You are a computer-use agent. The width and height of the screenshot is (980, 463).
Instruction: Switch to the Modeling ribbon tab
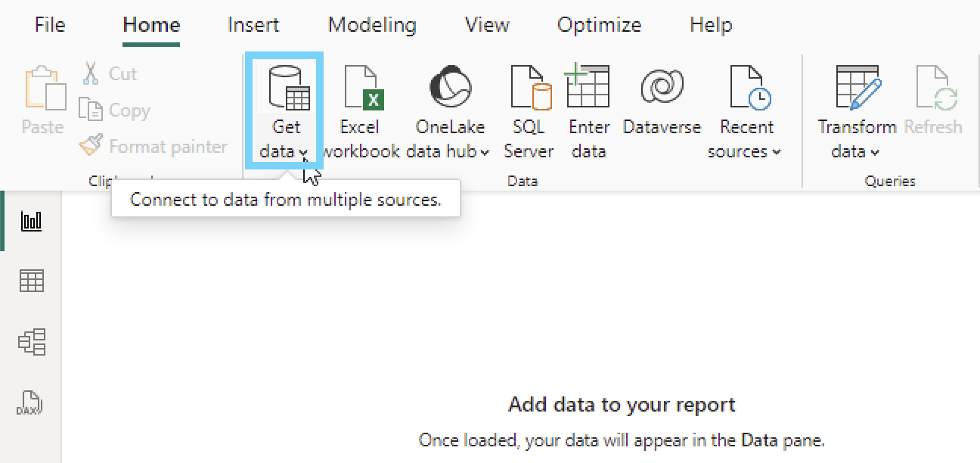371,24
